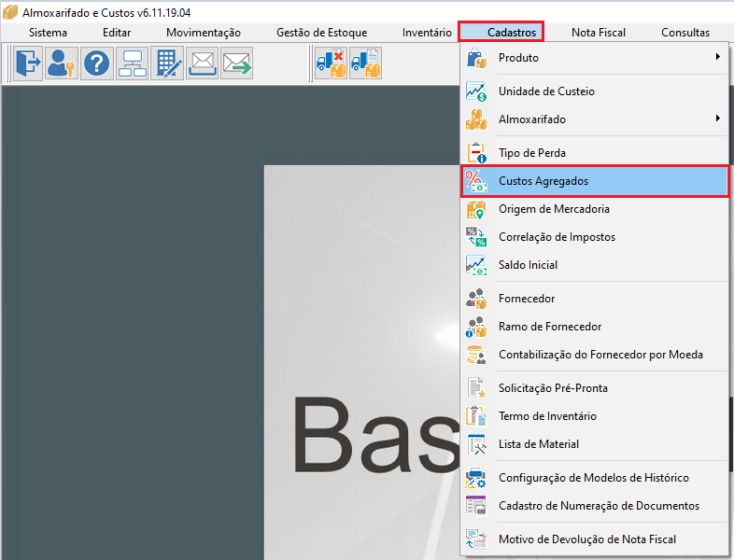Choose Configuração de Modelos de Histórico
Screen dimensions: 734x560
coord(595,478)
